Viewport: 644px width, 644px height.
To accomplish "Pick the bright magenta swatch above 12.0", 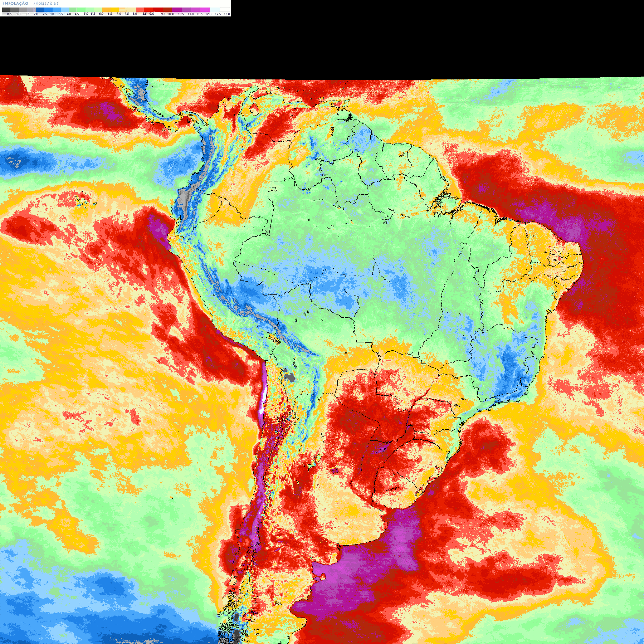I will pos(205,10).
